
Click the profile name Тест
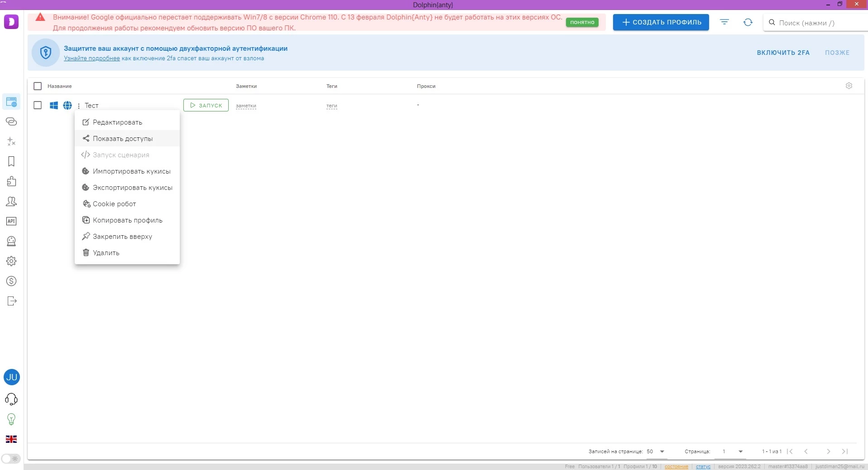pos(91,106)
